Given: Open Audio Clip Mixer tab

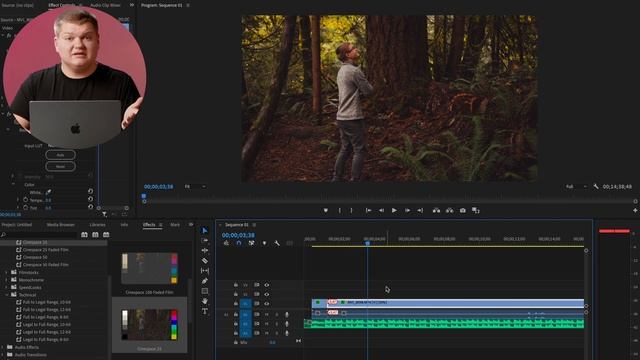Looking at the screenshot, I should point(105,5).
